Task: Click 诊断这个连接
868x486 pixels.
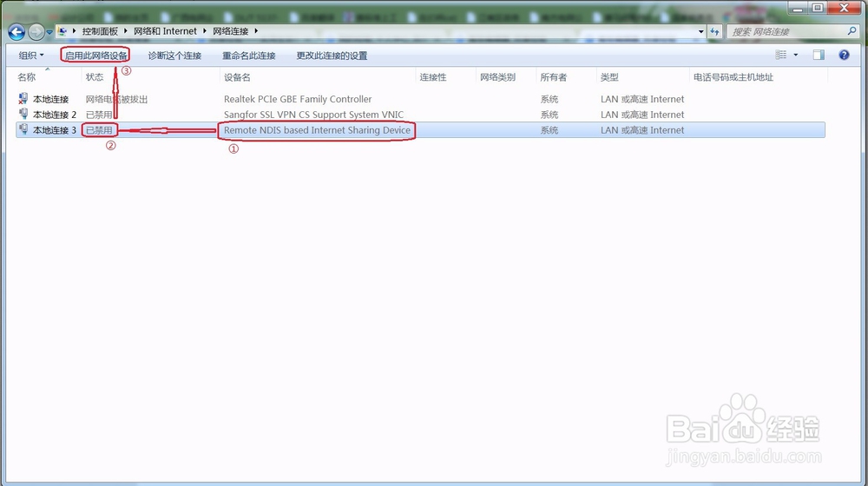Action: (174, 56)
